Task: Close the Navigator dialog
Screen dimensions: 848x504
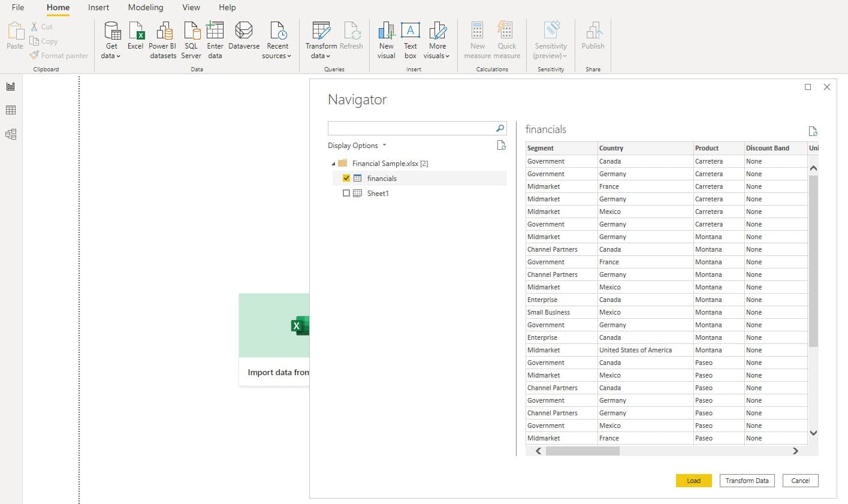Action: [827, 87]
